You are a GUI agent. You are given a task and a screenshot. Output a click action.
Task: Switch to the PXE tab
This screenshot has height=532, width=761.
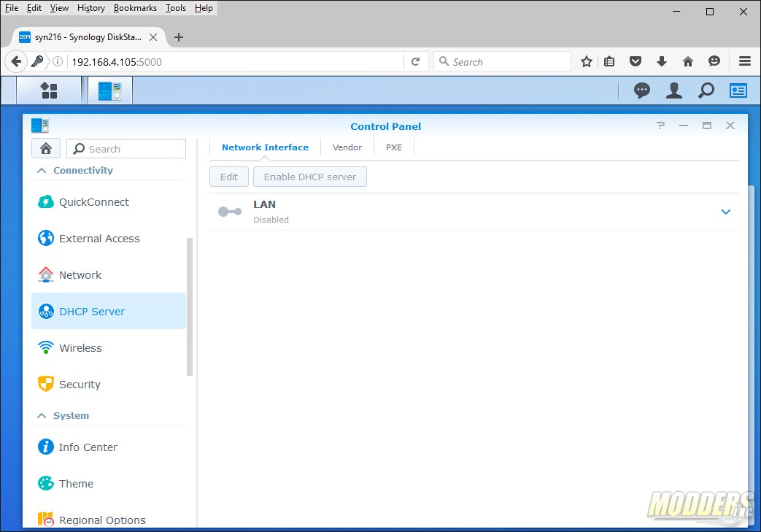click(x=393, y=147)
